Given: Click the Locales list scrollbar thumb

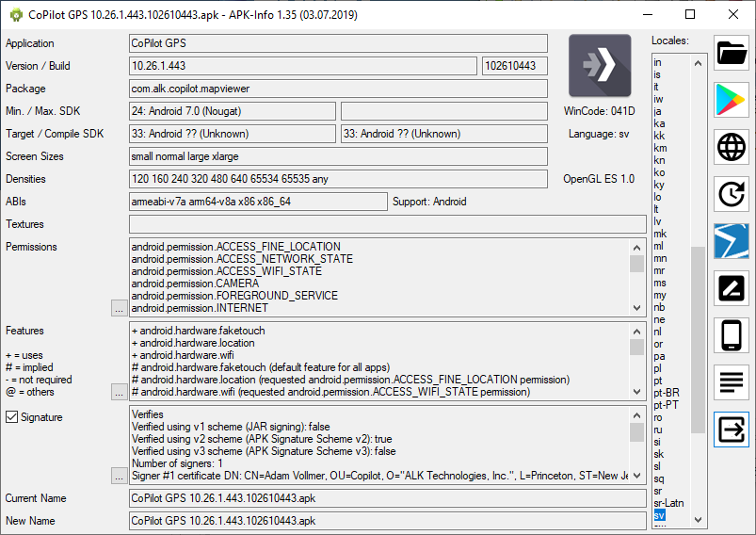Looking at the screenshot, I should click(x=698, y=340).
